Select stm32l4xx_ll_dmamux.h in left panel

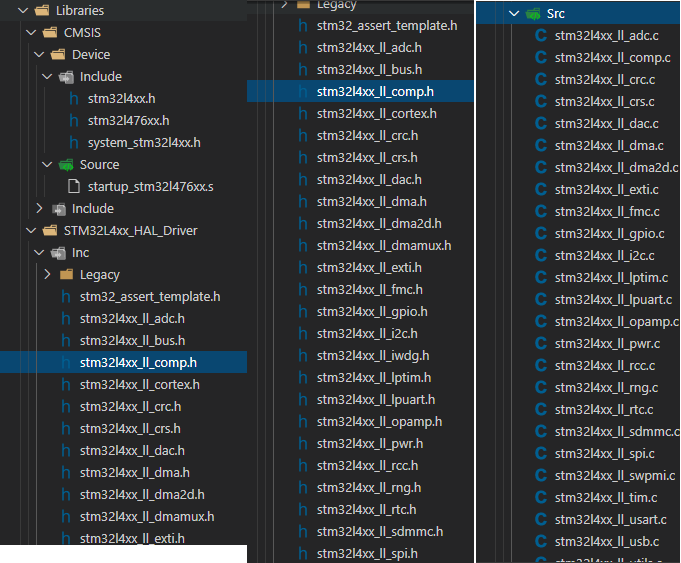pyautogui.click(x=147, y=517)
